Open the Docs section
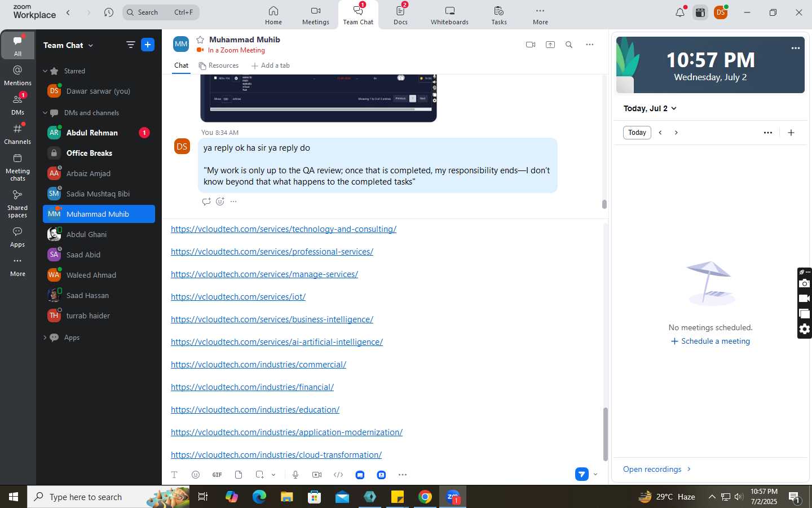812x508 pixels. [400, 15]
